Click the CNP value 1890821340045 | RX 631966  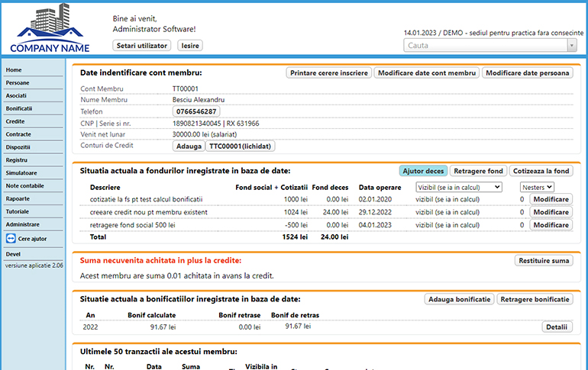pos(215,124)
